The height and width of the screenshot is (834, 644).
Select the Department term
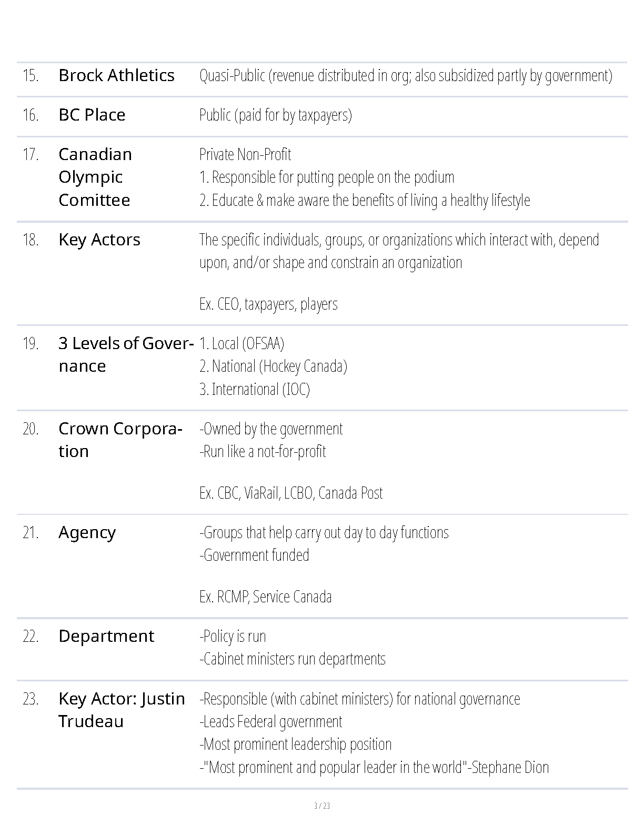[106, 636]
